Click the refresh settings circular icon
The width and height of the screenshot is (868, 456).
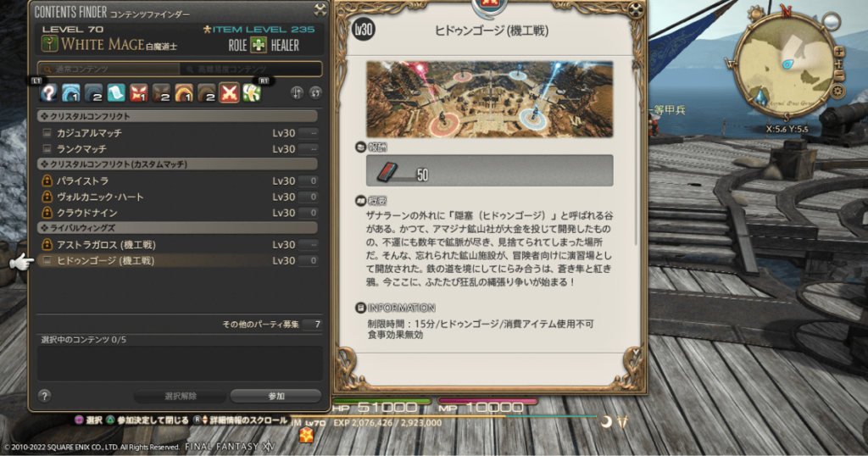coord(315,93)
